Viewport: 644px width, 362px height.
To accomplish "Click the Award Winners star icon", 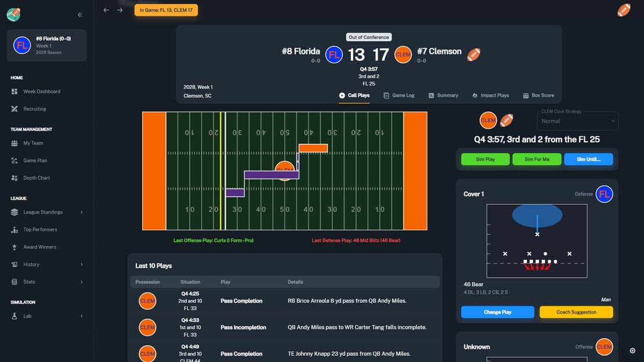I will click(15, 247).
